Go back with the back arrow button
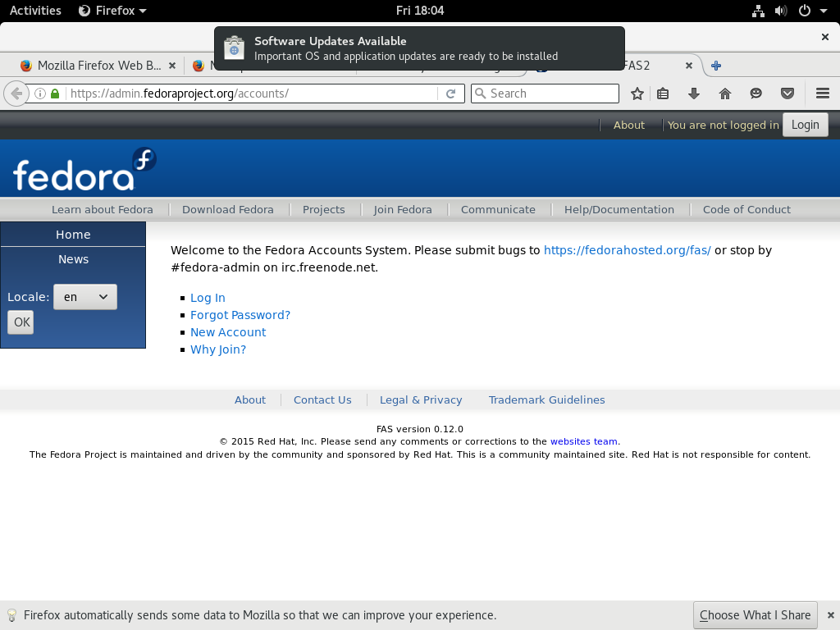Screen dimensions: 840x630 tap(16, 94)
